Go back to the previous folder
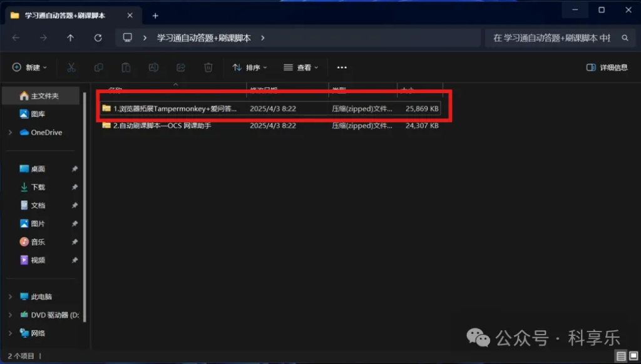641x364 pixels. pyautogui.click(x=16, y=38)
